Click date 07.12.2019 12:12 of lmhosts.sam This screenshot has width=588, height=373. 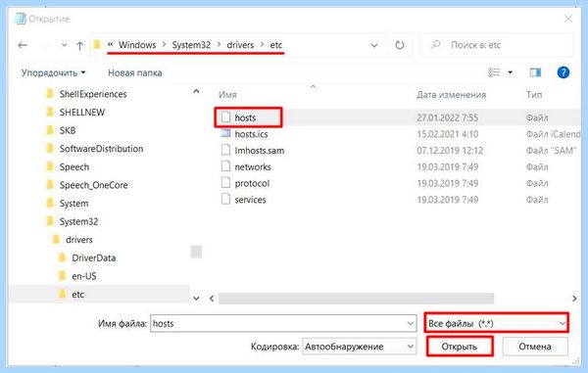coord(450,151)
